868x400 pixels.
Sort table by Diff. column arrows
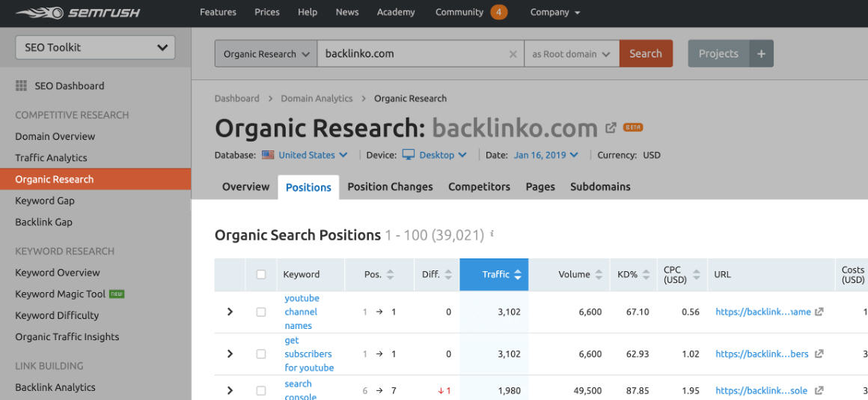coord(448,274)
